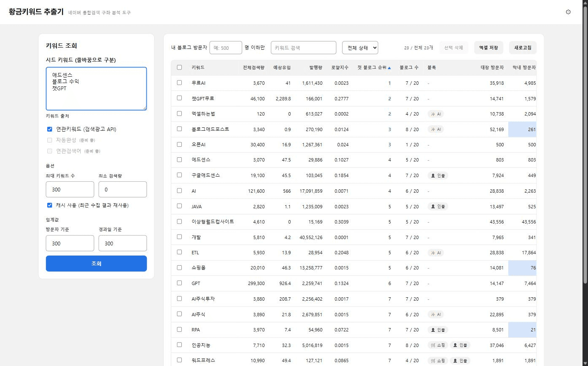This screenshot has height=366, width=588.
Task: Click the 인플 tag in 인공지능 row
Action: click(x=460, y=345)
